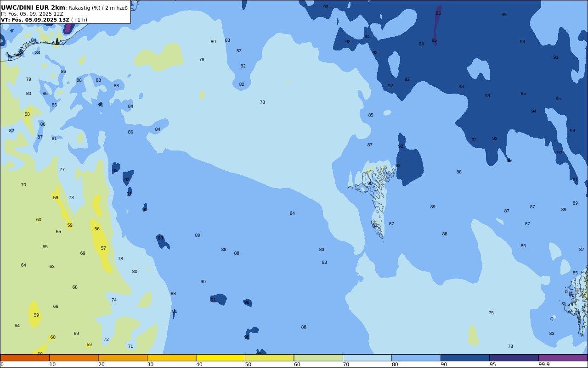The image size is (588, 368).
Task: Click the legend tick label '99.9'
Action: 544,364
